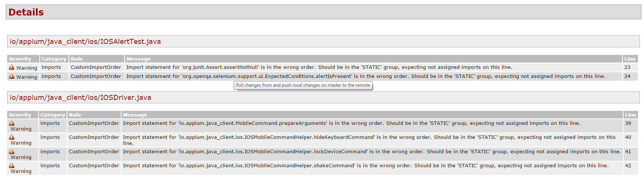The image size is (644, 179).
Task: Click the 'Pull changes from and push' tooltip
Action: pyautogui.click(x=303, y=86)
